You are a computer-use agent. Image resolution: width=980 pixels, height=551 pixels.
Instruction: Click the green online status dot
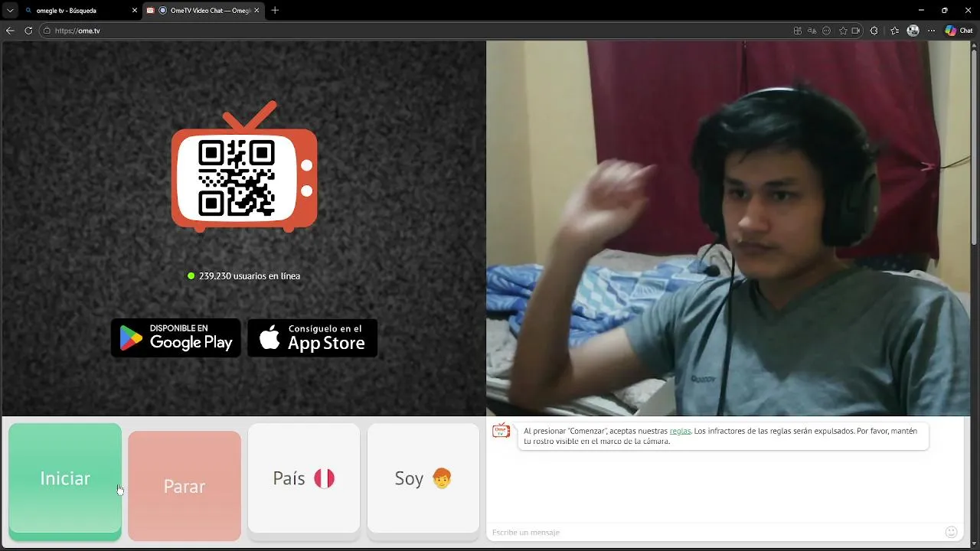(191, 276)
